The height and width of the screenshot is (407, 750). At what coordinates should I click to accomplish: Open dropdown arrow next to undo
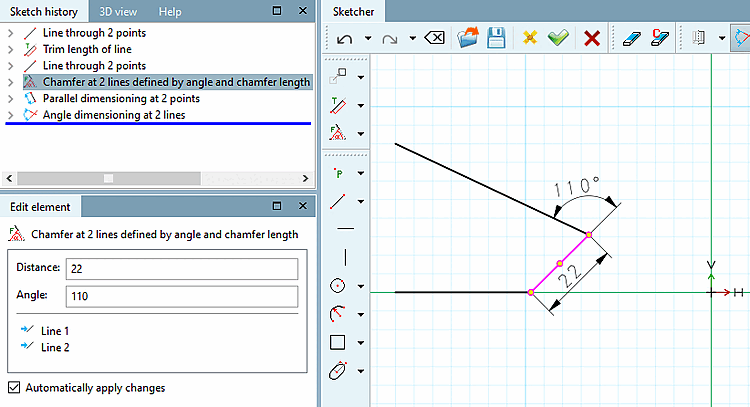point(368,38)
